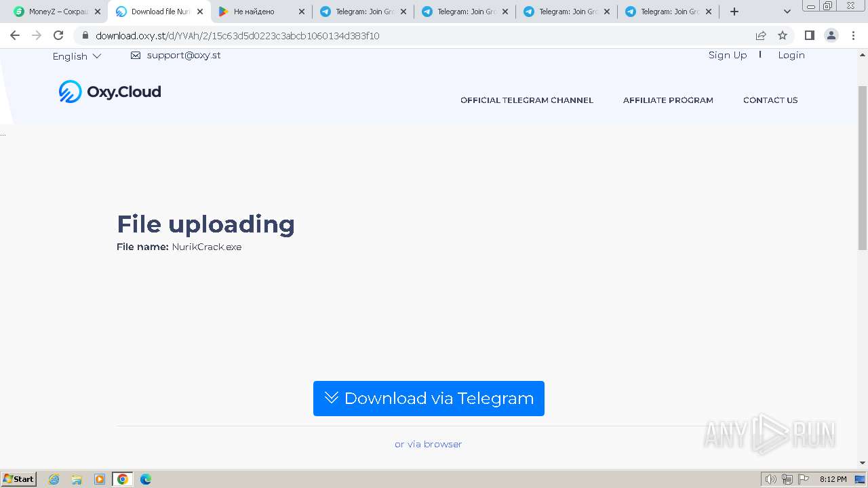Click the page vertical scrollbar thumb
Viewport: 868px width, 488px height.
863,168
